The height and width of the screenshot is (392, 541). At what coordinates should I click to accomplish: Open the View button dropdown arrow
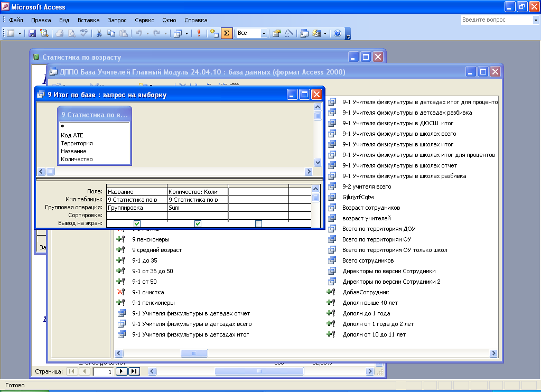coord(20,33)
